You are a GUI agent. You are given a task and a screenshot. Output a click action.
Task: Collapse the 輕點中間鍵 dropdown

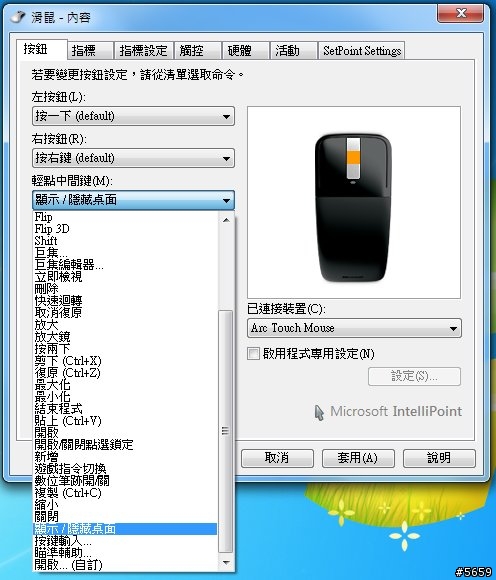[134, 200]
